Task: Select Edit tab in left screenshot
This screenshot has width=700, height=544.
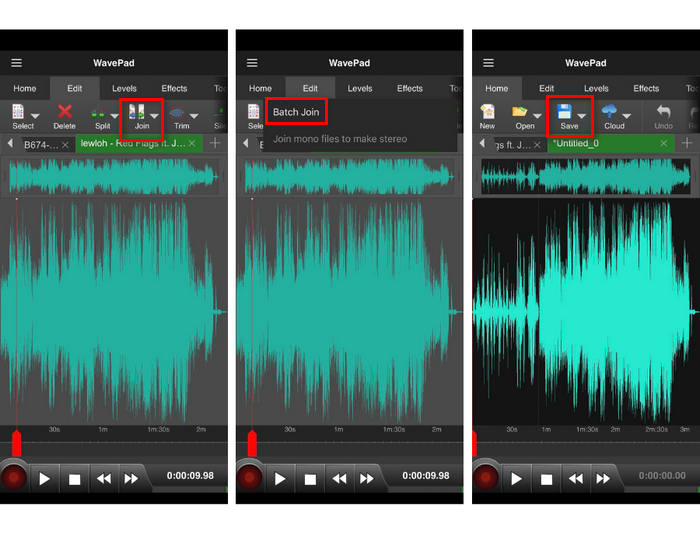Action: click(75, 88)
